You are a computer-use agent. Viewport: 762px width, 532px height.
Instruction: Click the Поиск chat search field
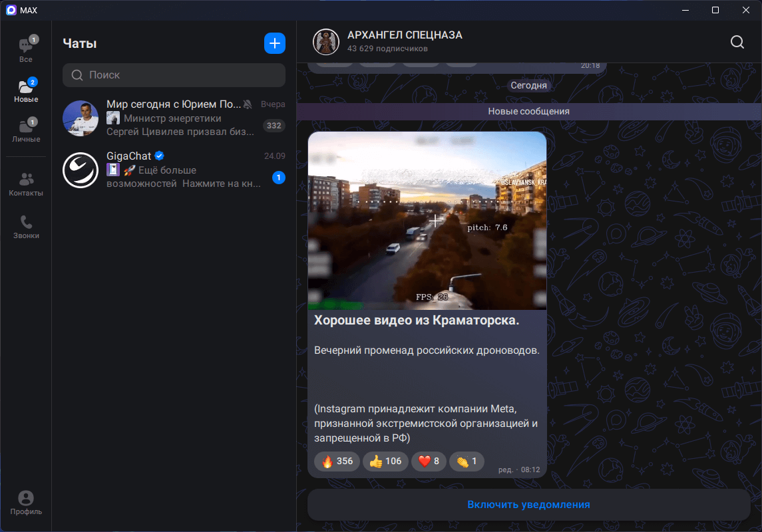click(174, 75)
